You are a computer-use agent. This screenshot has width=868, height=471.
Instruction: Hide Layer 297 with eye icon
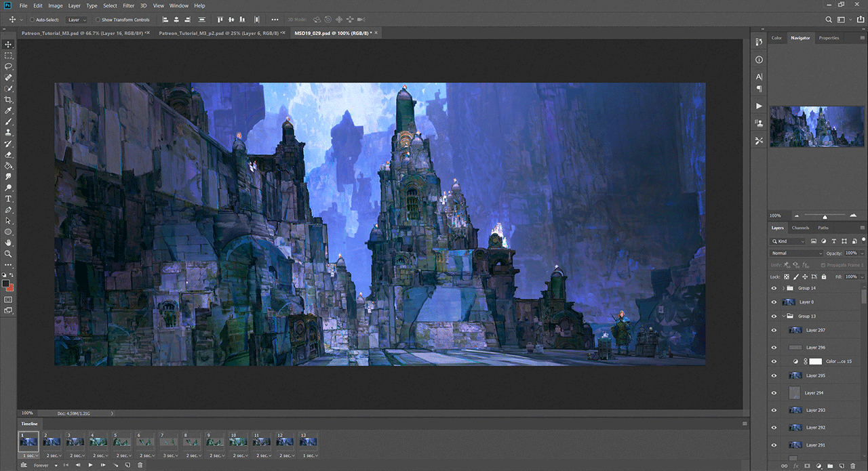click(x=774, y=330)
